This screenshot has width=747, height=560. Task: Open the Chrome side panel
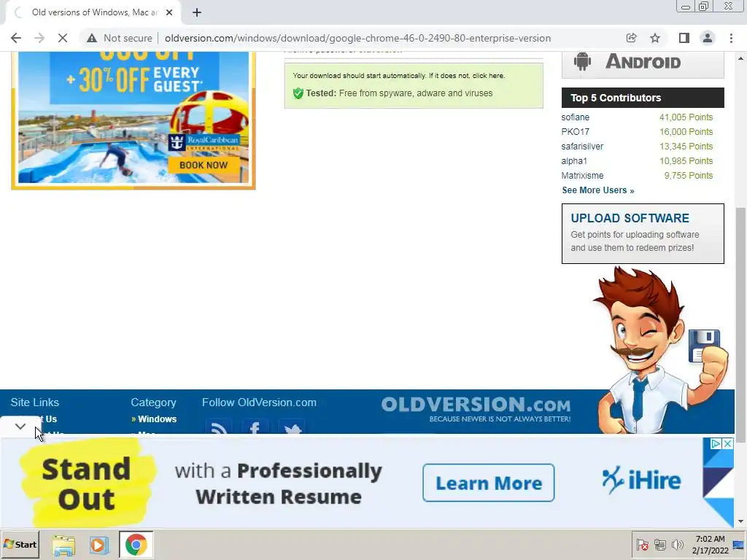684,38
